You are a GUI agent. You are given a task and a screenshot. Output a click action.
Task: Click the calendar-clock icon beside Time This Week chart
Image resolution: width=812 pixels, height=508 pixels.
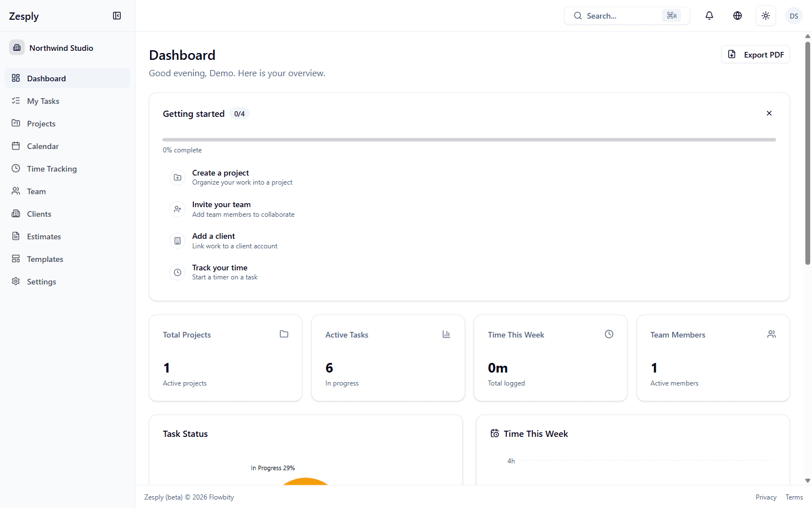[x=495, y=433]
